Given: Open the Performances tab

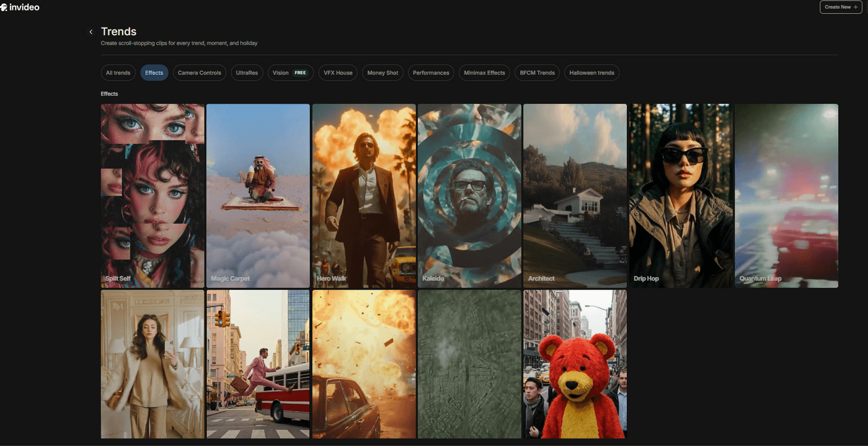Looking at the screenshot, I should [x=431, y=73].
